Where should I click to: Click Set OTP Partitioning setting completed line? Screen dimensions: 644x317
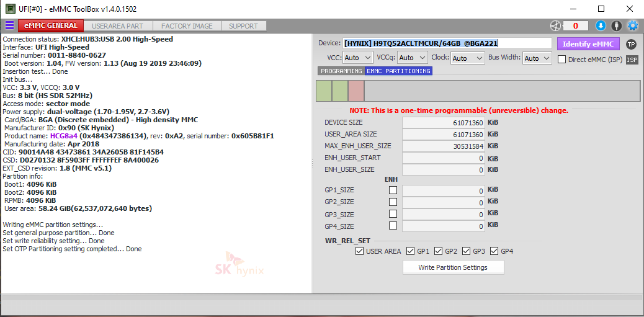tap(73, 249)
